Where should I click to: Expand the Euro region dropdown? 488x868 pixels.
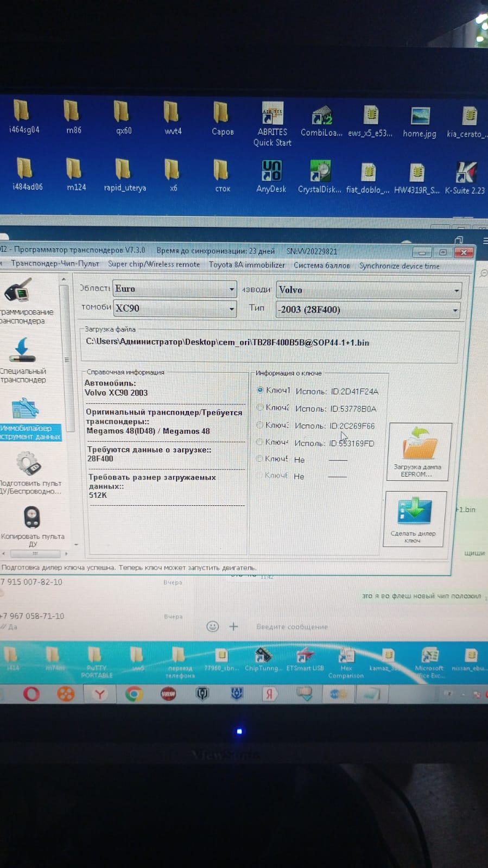[x=232, y=289]
